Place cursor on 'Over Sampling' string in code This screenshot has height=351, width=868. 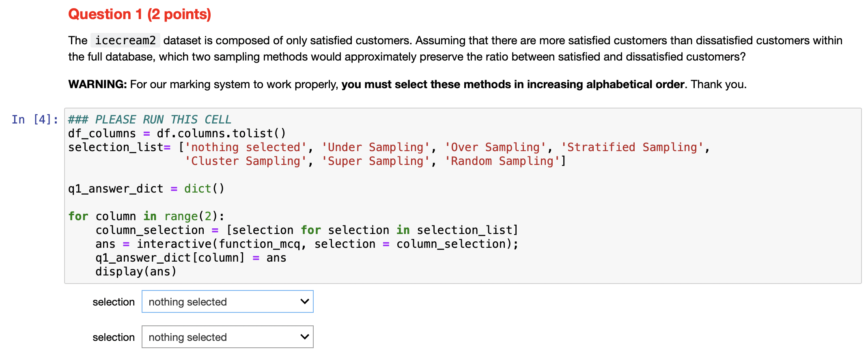point(495,147)
